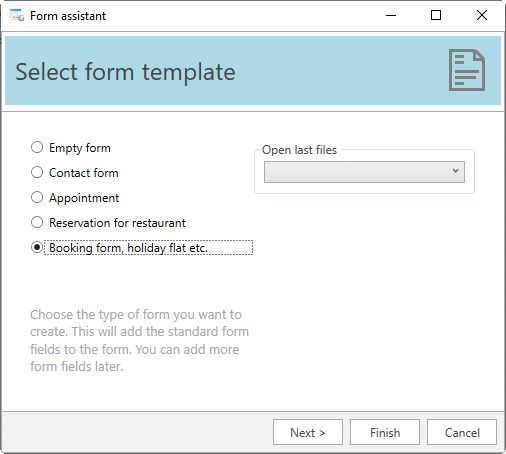
Task: Click the document page icon in header banner
Action: point(467,70)
